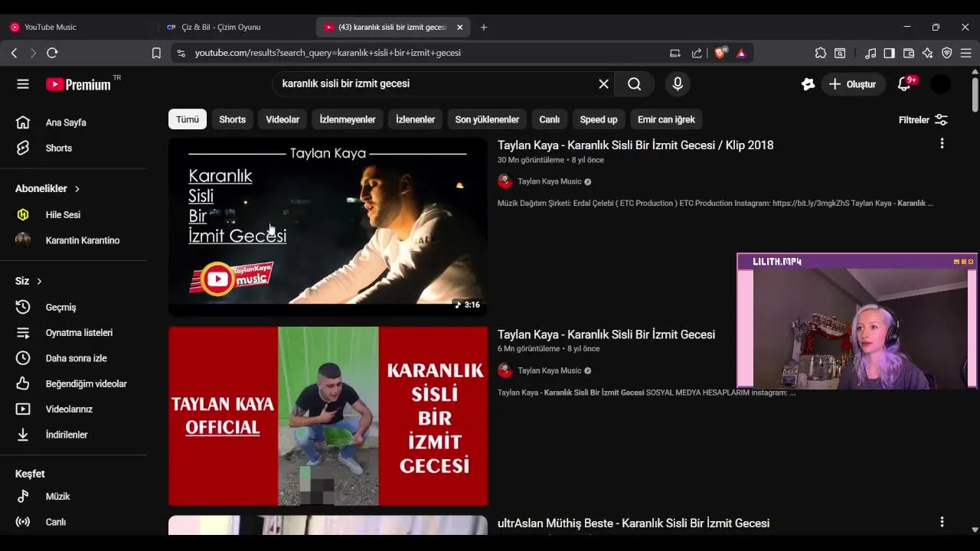
Task: Select the Emir can iğrek filter chip
Action: [666, 119]
